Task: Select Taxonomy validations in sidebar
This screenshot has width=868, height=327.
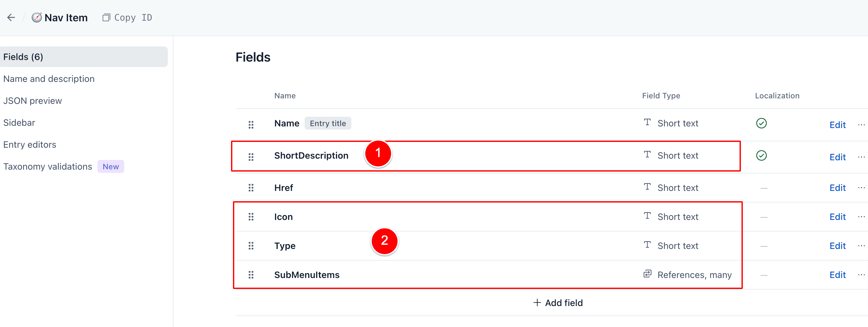Action: (x=47, y=166)
